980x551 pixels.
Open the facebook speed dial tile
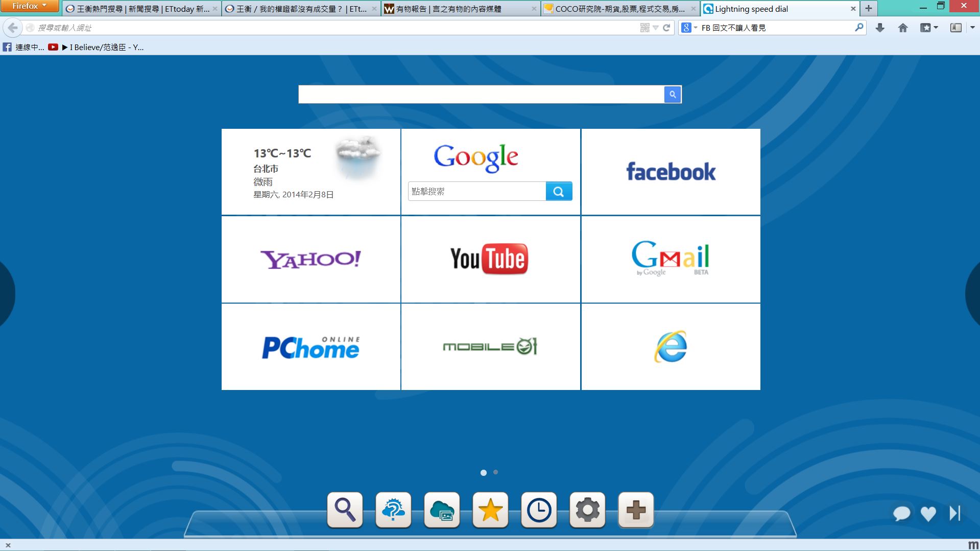pos(671,172)
